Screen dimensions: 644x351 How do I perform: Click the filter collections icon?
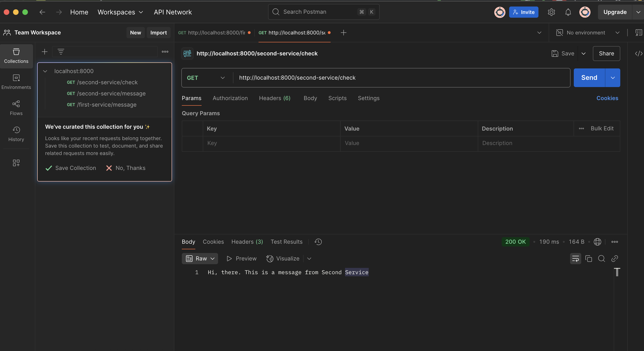61,52
